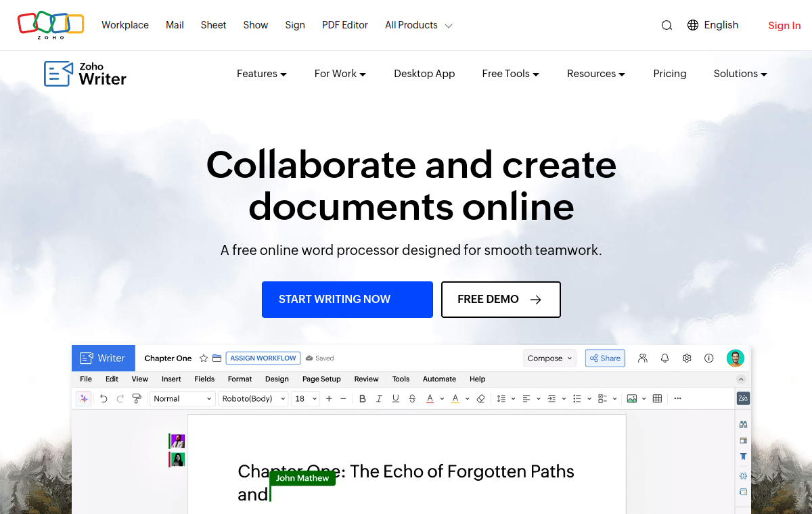Image resolution: width=812 pixels, height=514 pixels.
Task: Open the Pricing link
Action: point(670,74)
